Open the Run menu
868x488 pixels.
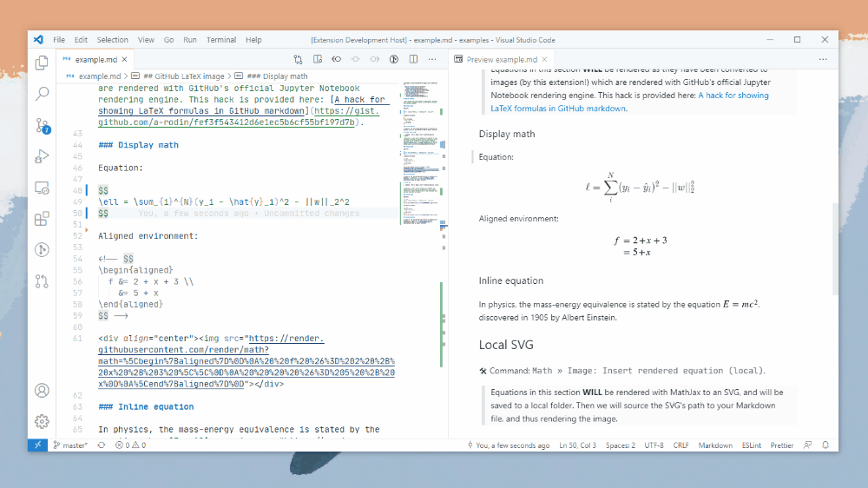pyautogui.click(x=190, y=40)
